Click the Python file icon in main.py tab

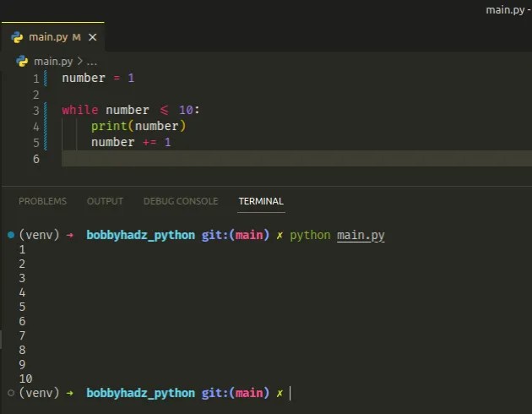pyautogui.click(x=17, y=37)
